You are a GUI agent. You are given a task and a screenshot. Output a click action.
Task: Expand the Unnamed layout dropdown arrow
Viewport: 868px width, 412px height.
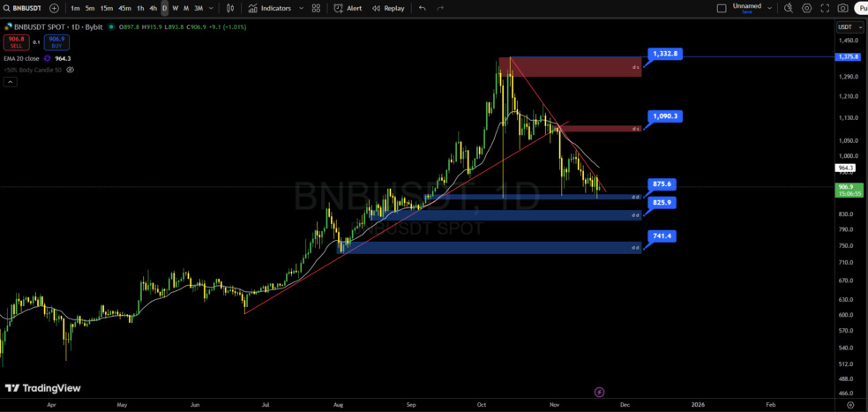click(x=770, y=8)
